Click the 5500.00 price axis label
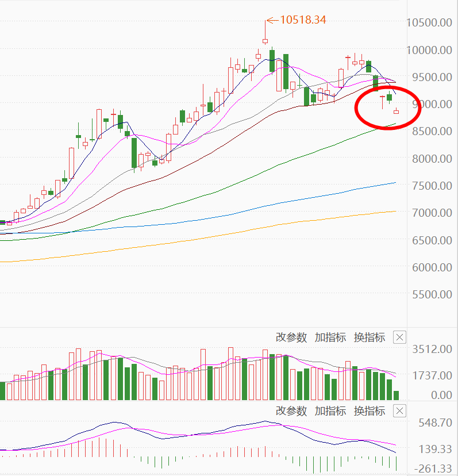 (432, 294)
